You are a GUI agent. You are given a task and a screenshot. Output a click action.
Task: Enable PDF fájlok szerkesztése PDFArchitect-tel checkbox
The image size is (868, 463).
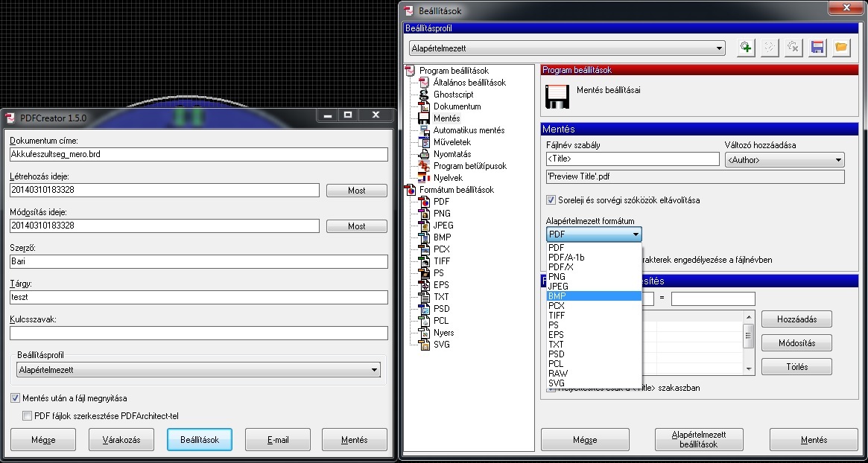(x=27, y=415)
